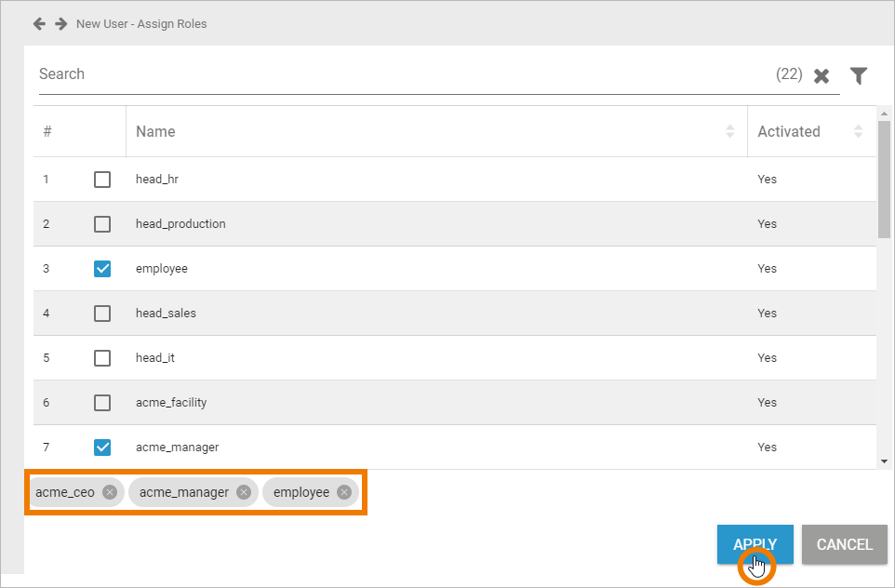
Task: Click the back arrow icon
Action: [x=39, y=23]
